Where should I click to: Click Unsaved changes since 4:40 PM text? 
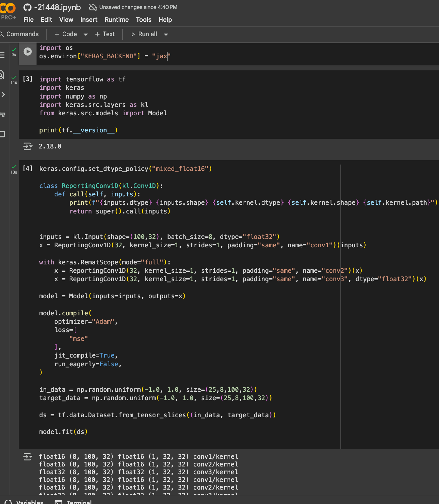(x=138, y=7)
